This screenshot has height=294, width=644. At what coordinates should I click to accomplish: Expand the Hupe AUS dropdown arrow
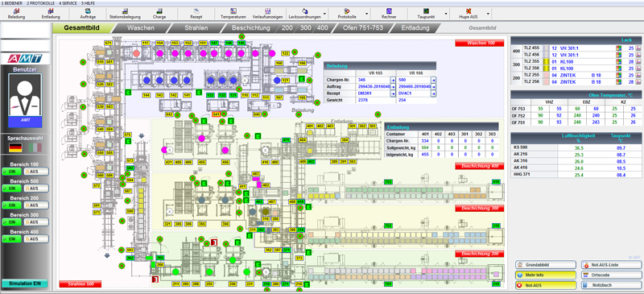tap(489, 14)
